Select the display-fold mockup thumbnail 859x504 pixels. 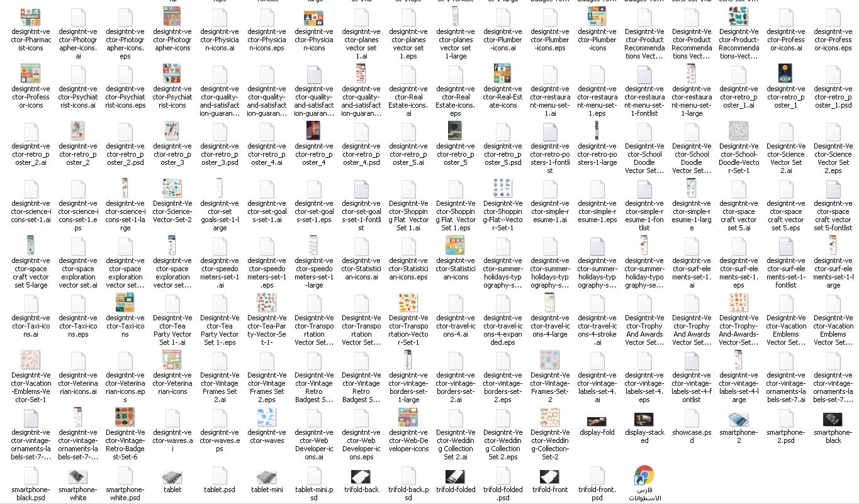click(597, 421)
